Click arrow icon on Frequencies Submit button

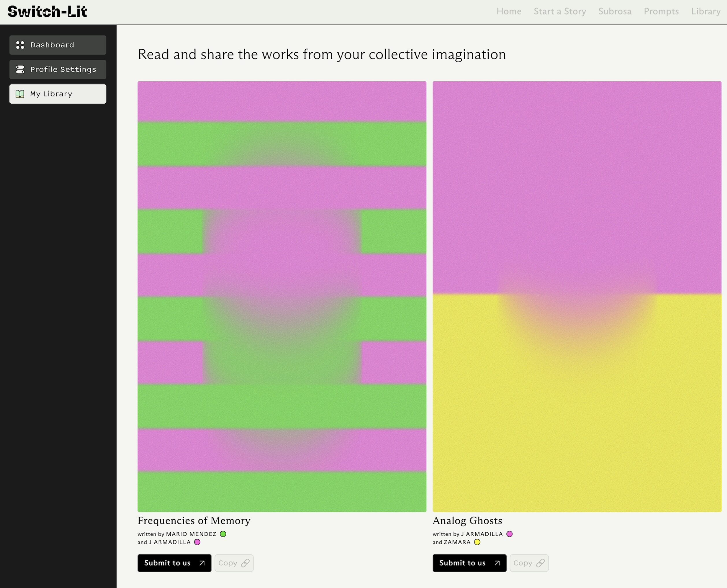[x=202, y=563]
